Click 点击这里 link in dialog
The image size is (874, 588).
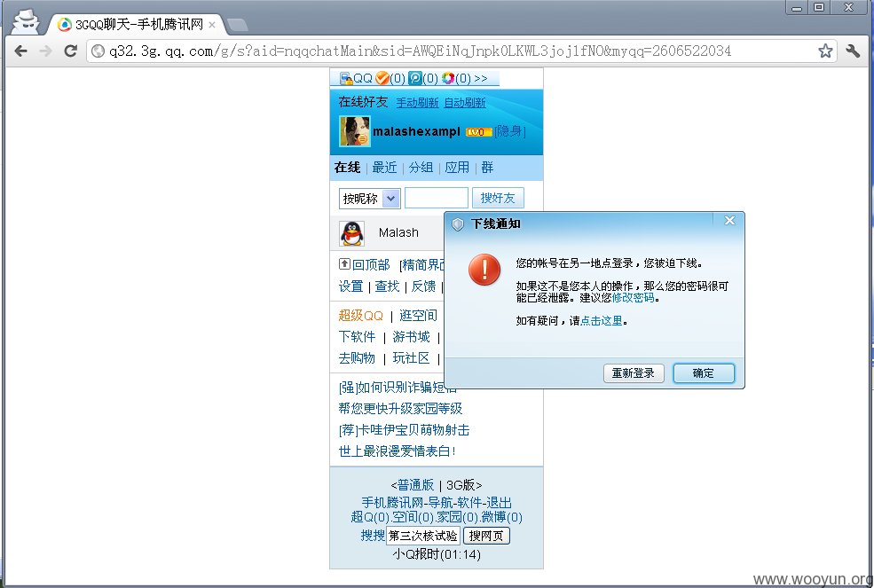[x=602, y=321]
